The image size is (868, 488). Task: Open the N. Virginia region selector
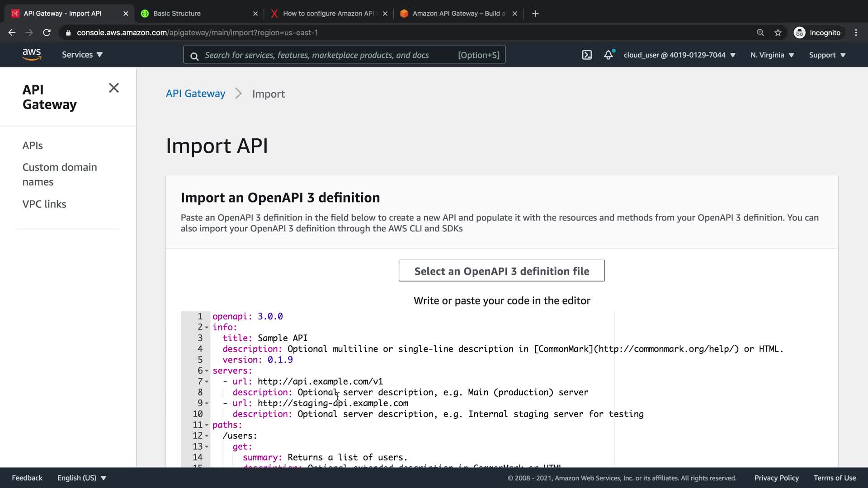point(772,55)
